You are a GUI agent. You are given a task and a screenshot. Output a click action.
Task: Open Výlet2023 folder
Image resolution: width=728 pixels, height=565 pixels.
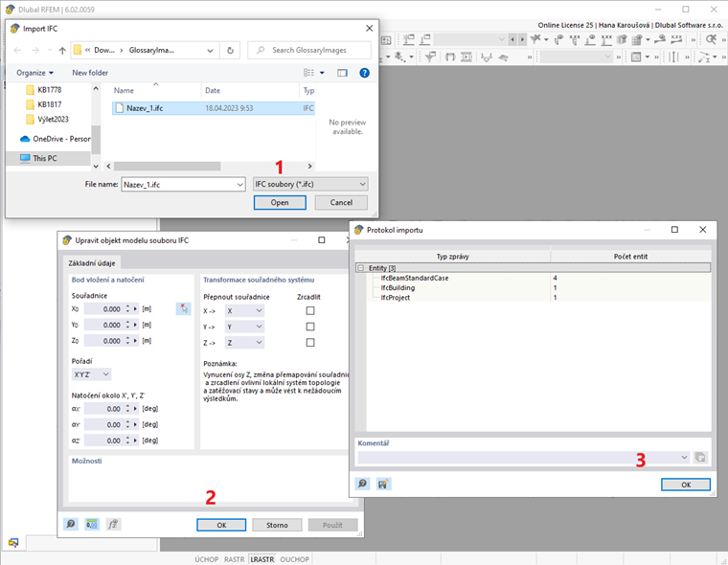48,120
